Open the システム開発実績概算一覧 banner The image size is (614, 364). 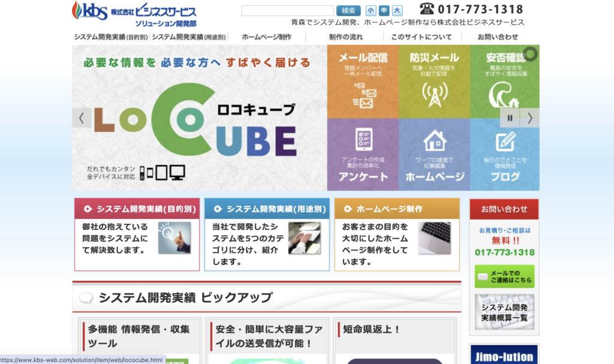(504, 312)
